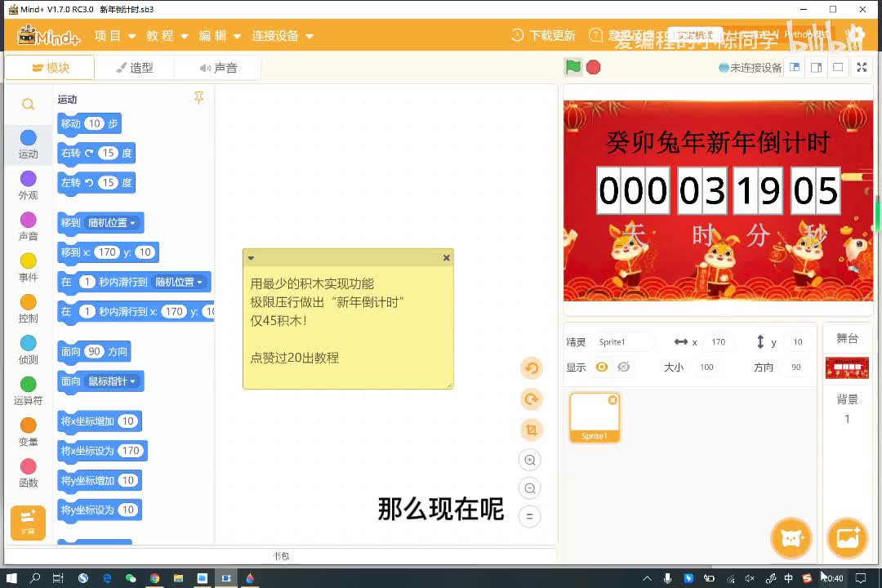Switch to the 模块 blocks tab
The width and height of the screenshot is (882, 588).
(50, 68)
